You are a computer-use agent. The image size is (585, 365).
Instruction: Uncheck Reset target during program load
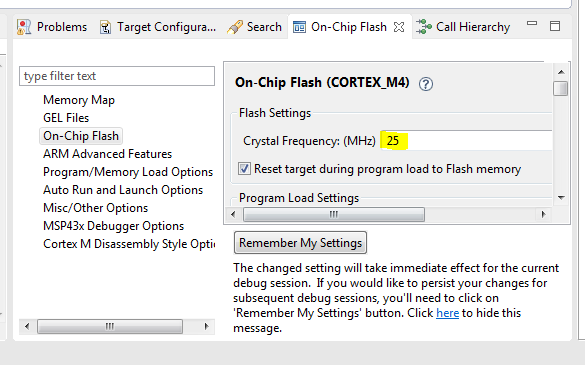(x=244, y=169)
